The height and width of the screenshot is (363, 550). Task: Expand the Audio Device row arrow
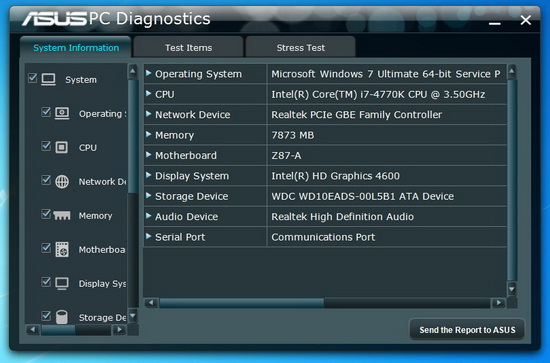(148, 216)
